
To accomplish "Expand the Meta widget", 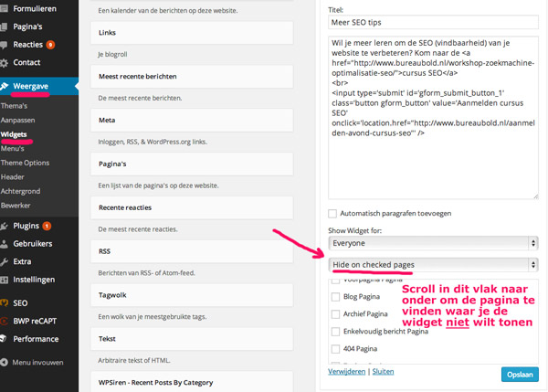I will (192, 121).
